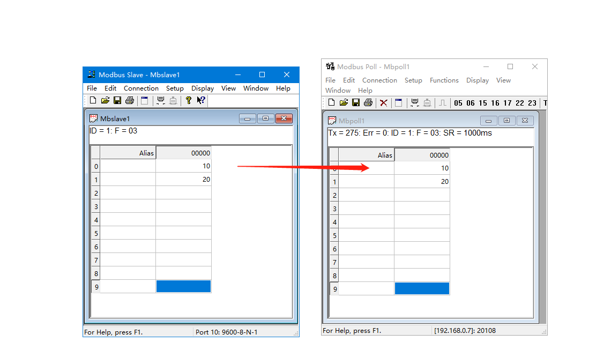Maximize the Mbslave1 child window

click(265, 118)
